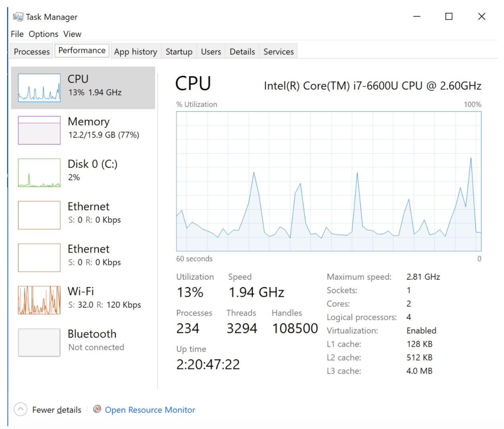Click the Open Resource Monitor link
Image resolution: width=504 pixels, height=429 pixels.
pyautogui.click(x=150, y=410)
